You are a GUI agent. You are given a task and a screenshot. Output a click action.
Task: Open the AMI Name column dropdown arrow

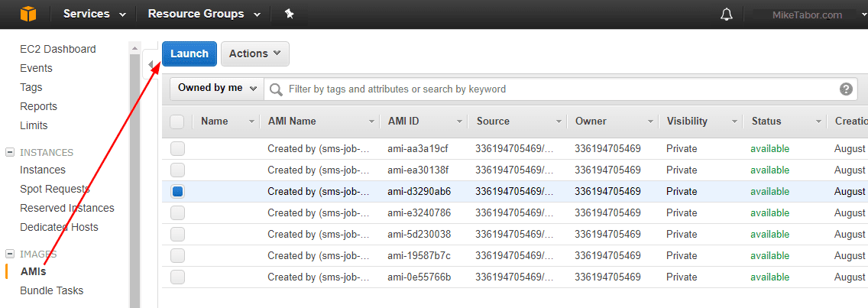pos(372,122)
